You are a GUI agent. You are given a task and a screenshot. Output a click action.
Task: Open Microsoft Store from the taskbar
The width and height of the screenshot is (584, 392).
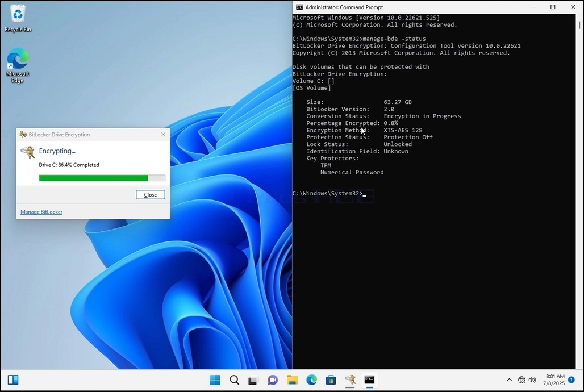pyautogui.click(x=331, y=380)
